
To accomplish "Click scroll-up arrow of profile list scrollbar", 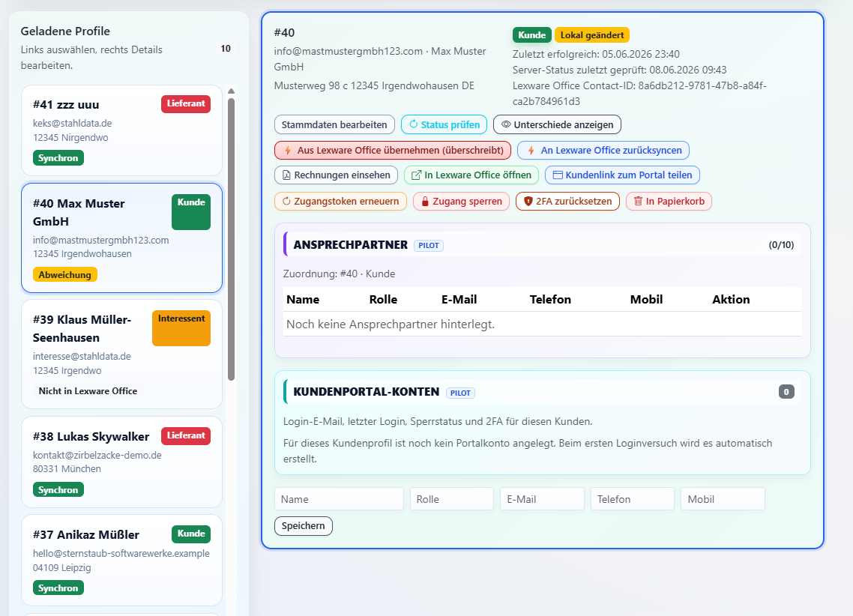I will 231,91.
